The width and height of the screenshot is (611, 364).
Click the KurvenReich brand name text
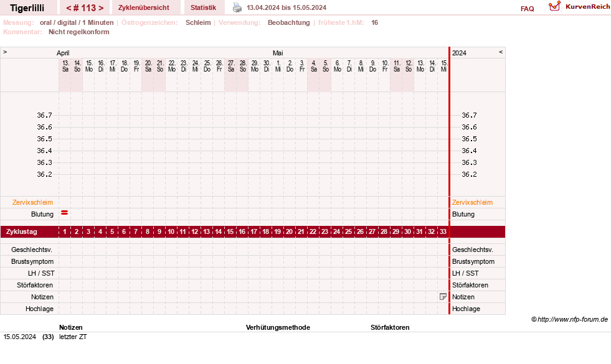coord(587,7)
